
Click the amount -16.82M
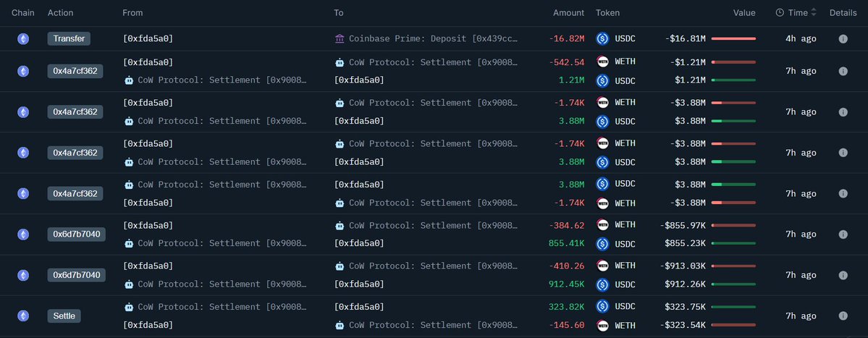[567, 39]
